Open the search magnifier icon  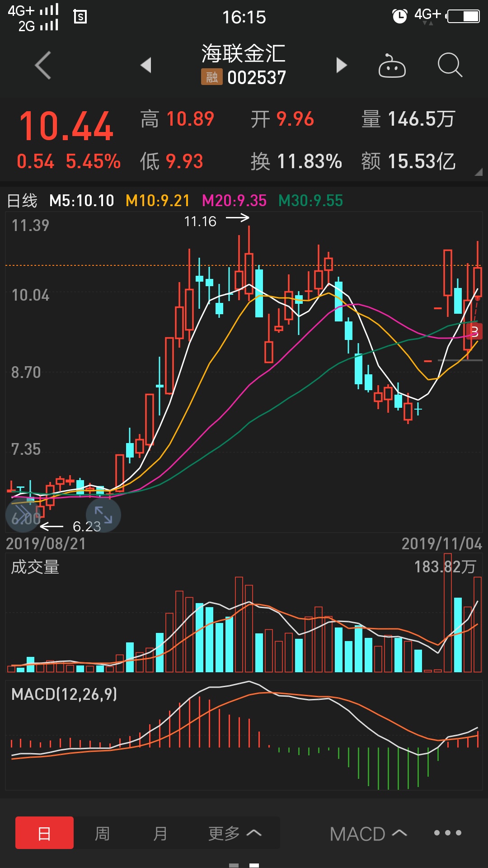450,66
